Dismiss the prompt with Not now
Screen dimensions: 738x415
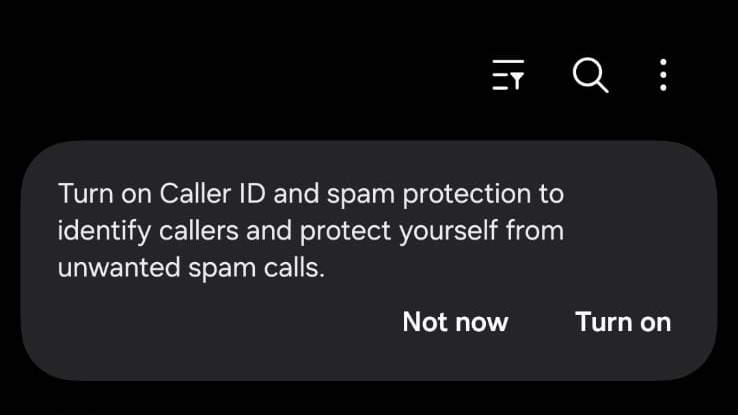point(455,322)
